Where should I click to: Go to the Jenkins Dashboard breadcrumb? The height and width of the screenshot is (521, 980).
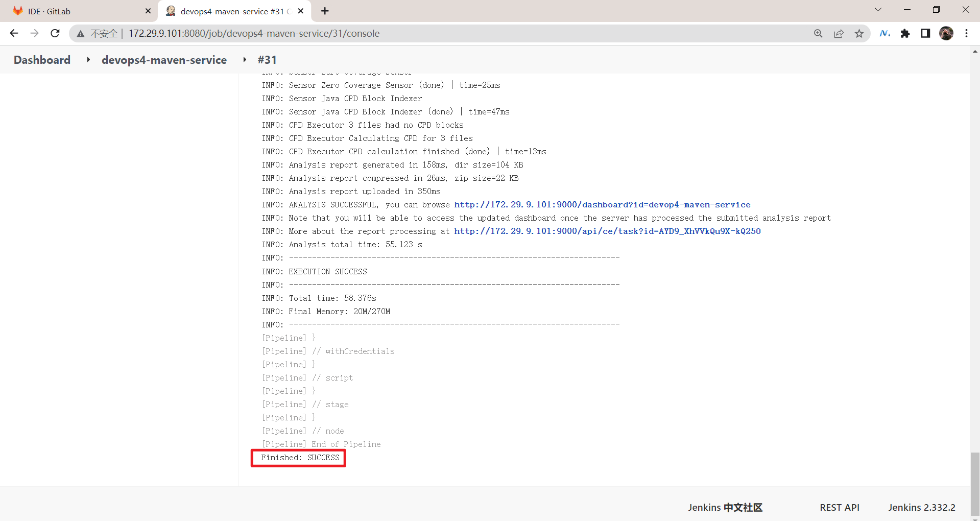tap(42, 60)
